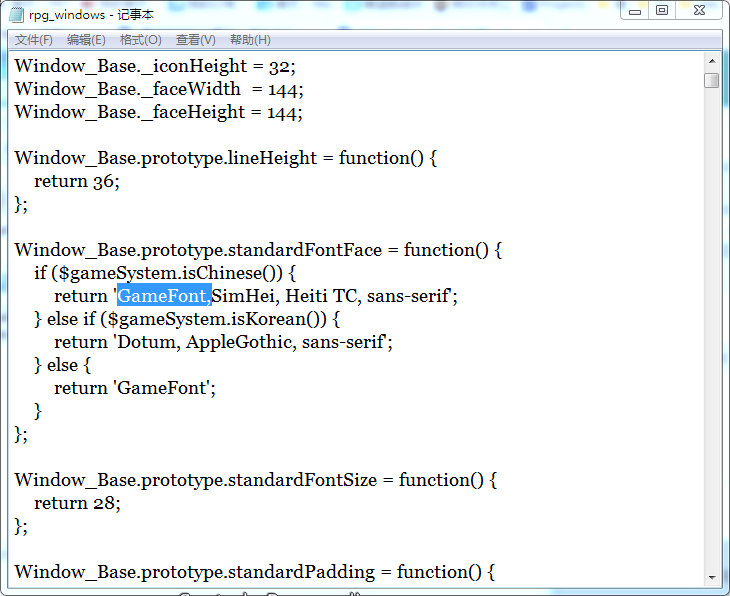730x596 pixels.
Task: Click the 'Dotum, AppleGothic, sans-serif' return line
Action: tap(223, 342)
